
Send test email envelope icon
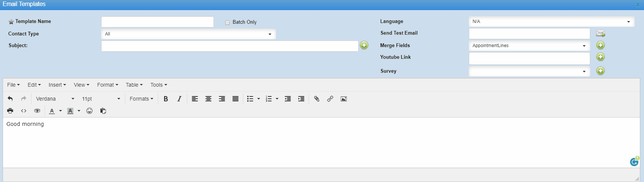coord(600,34)
